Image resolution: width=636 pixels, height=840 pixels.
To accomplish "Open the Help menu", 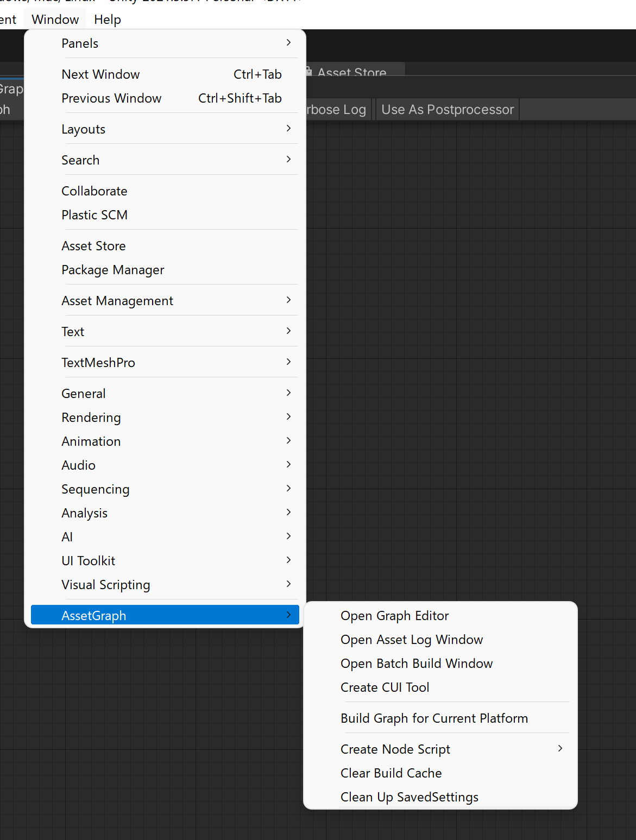I will (x=108, y=20).
